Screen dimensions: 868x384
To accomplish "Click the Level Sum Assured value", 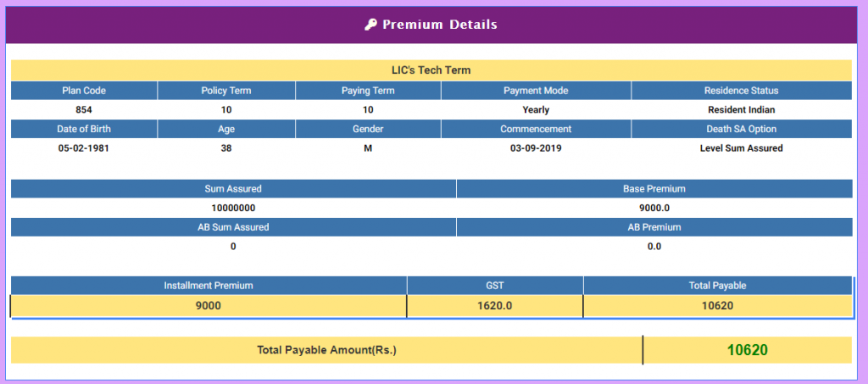I will [741, 148].
